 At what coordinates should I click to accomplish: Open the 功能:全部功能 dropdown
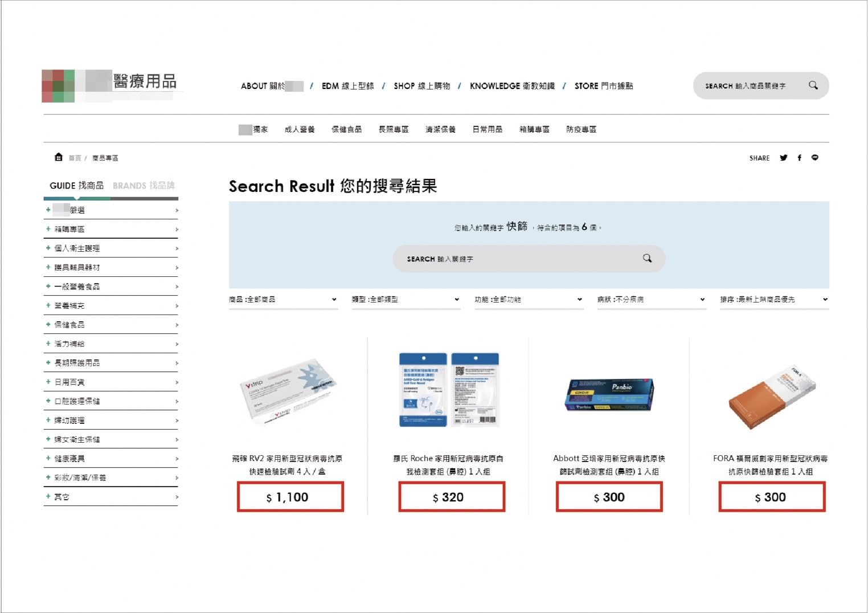pyautogui.click(x=529, y=300)
